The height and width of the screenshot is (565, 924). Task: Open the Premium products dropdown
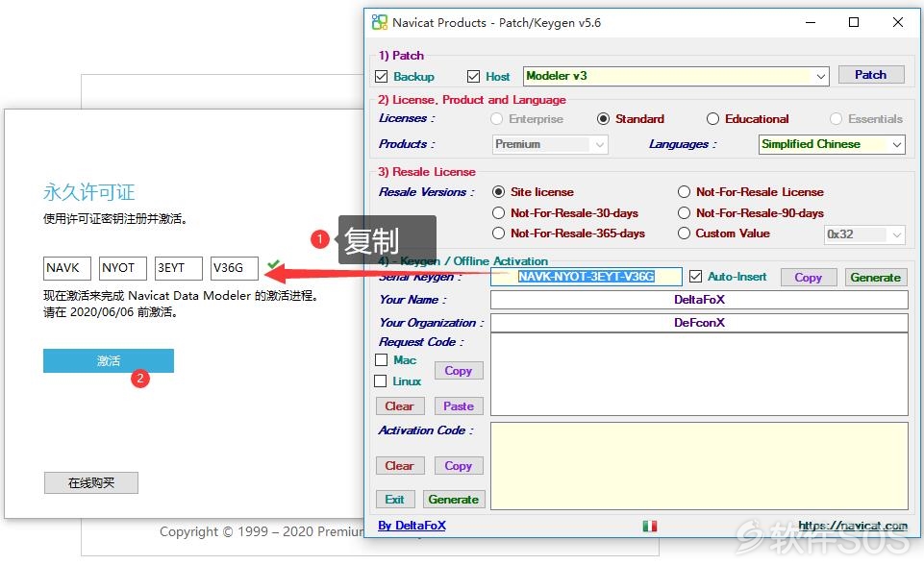point(550,144)
